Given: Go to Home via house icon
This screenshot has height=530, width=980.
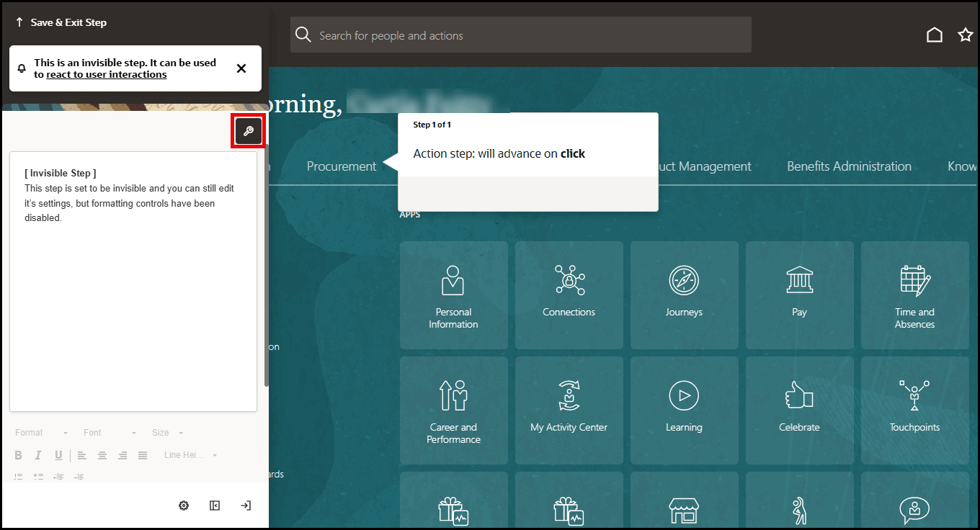Looking at the screenshot, I should (935, 35).
